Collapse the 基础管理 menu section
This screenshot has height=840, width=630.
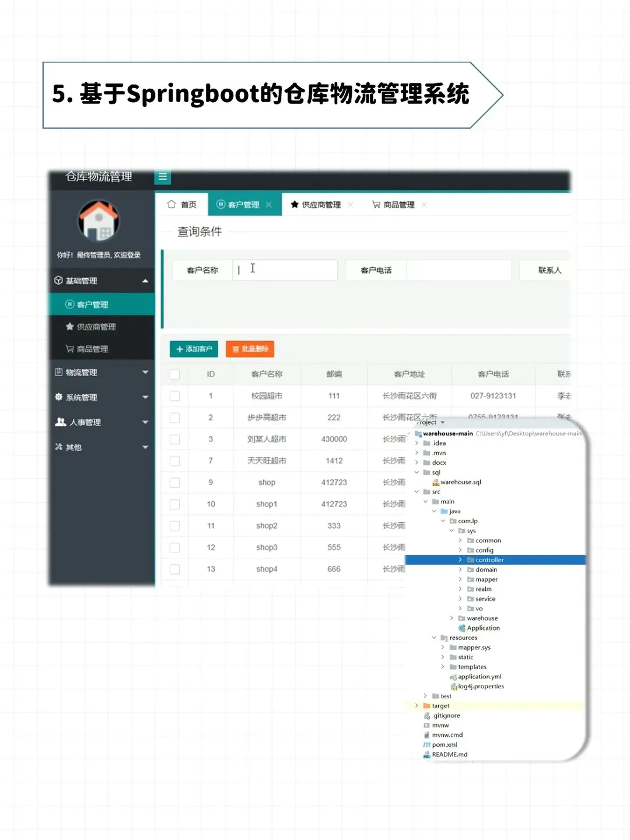145,281
